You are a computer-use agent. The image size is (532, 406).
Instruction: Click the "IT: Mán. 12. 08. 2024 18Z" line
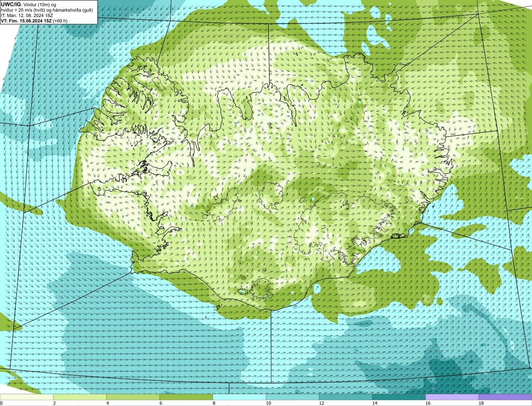point(27,15)
